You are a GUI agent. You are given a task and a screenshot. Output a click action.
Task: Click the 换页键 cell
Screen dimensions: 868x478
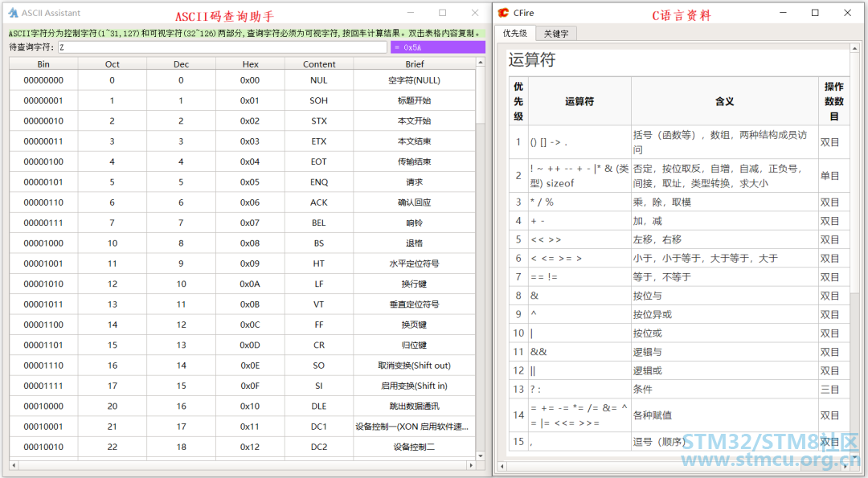pos(415,325)
